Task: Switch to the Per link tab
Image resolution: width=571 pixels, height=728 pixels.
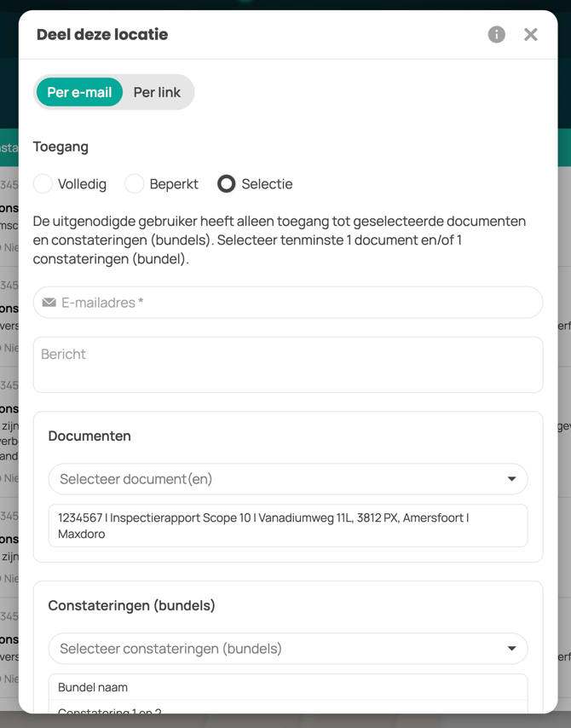Action: [157, 92]
